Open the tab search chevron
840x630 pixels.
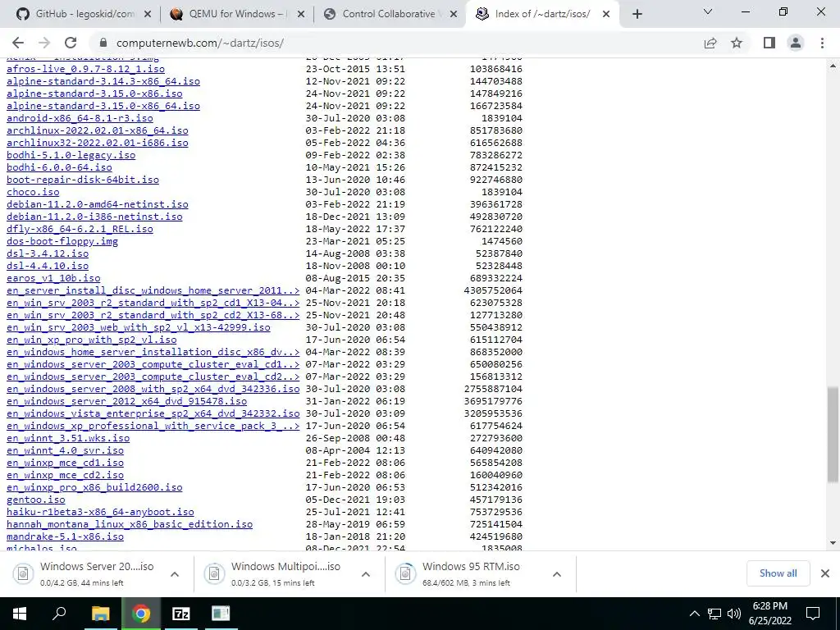pos(708,11)
